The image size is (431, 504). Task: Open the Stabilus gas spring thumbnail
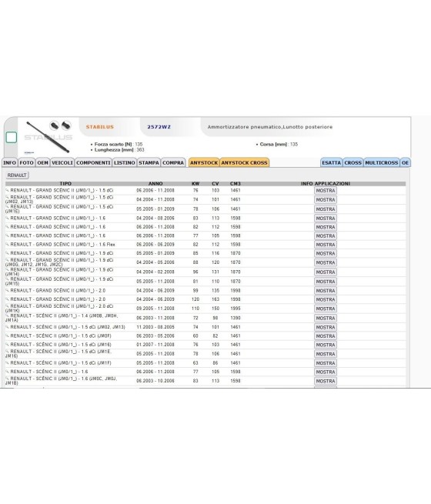point(48,137)
